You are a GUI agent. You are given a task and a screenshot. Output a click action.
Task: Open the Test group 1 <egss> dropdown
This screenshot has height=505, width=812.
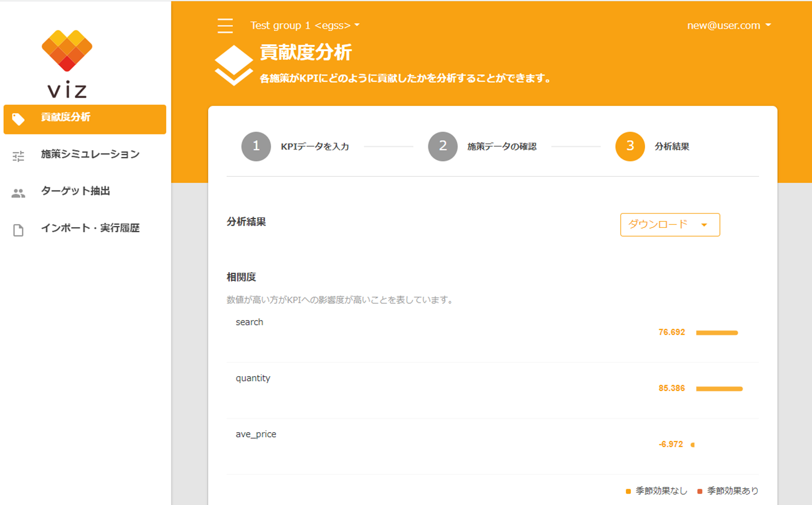click(305, 26)
